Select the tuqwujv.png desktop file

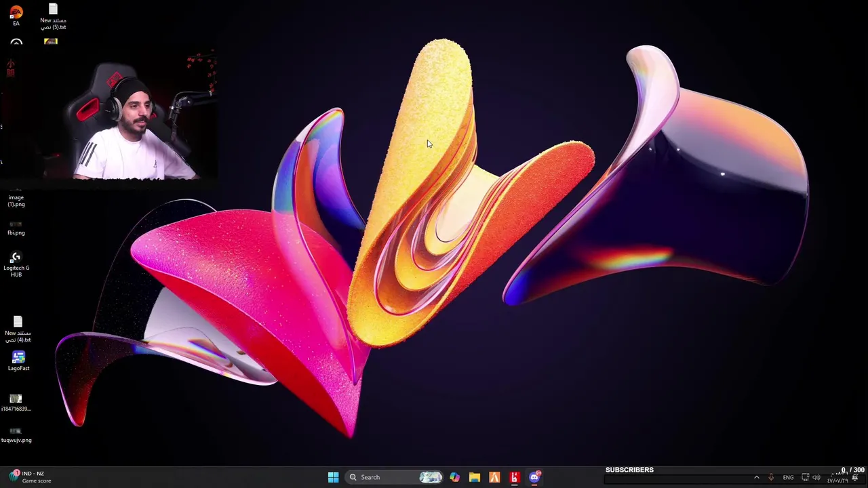click(16, 435)
